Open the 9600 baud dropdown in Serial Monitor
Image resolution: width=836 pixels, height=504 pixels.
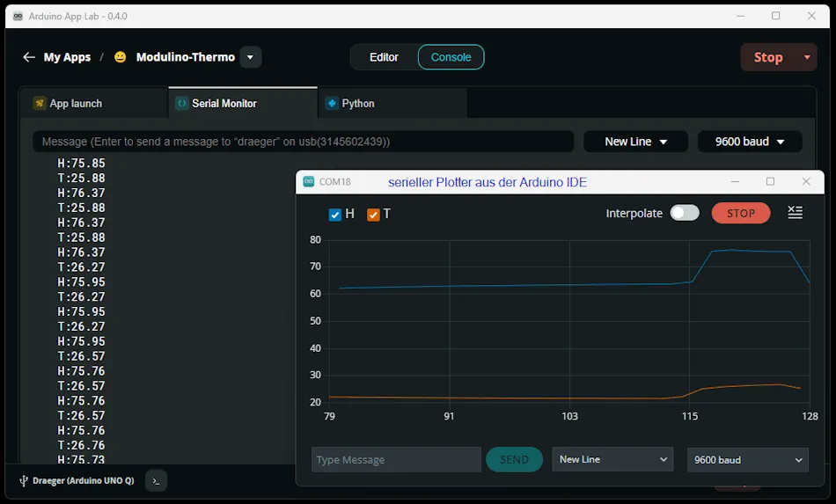point(749,142)
